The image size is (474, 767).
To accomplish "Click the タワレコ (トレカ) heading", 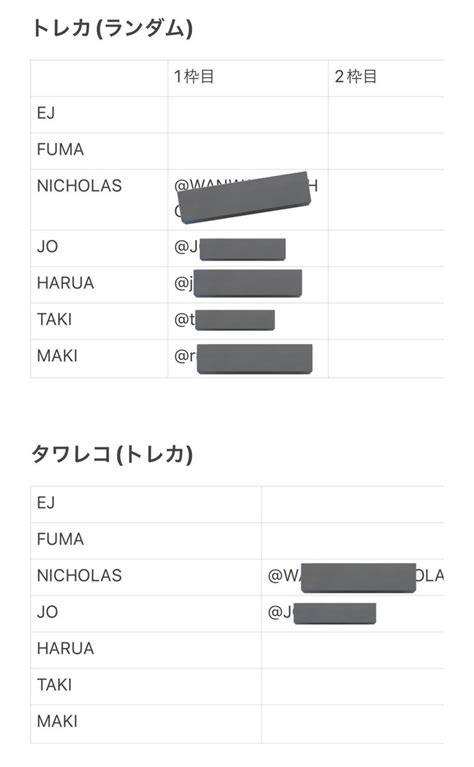I will coord(112,454).
